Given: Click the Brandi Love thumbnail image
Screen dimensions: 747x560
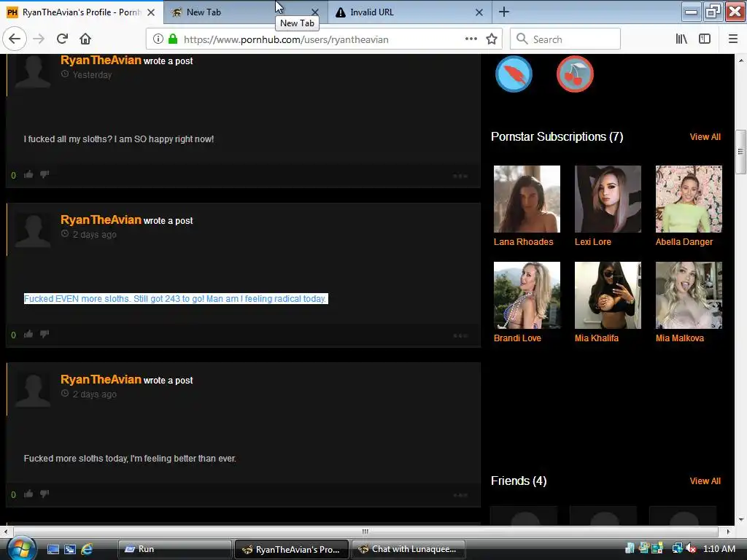Looking at the screenshot, I should (527, 295).
